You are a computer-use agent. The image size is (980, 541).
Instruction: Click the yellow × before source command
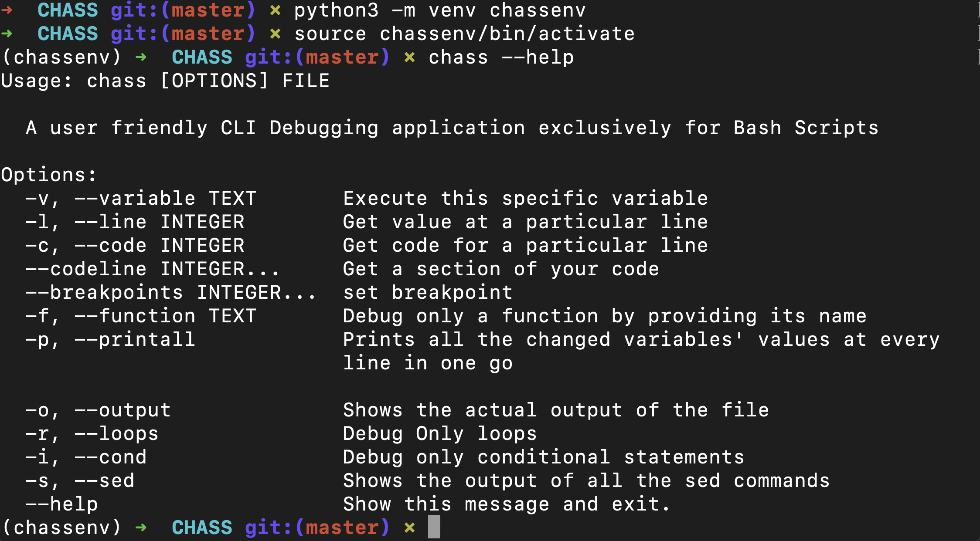(275, 34)
